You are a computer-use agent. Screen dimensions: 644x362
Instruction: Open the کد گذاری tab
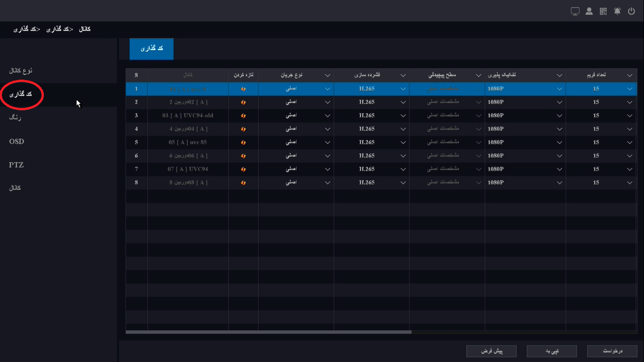tap(151, 49)
